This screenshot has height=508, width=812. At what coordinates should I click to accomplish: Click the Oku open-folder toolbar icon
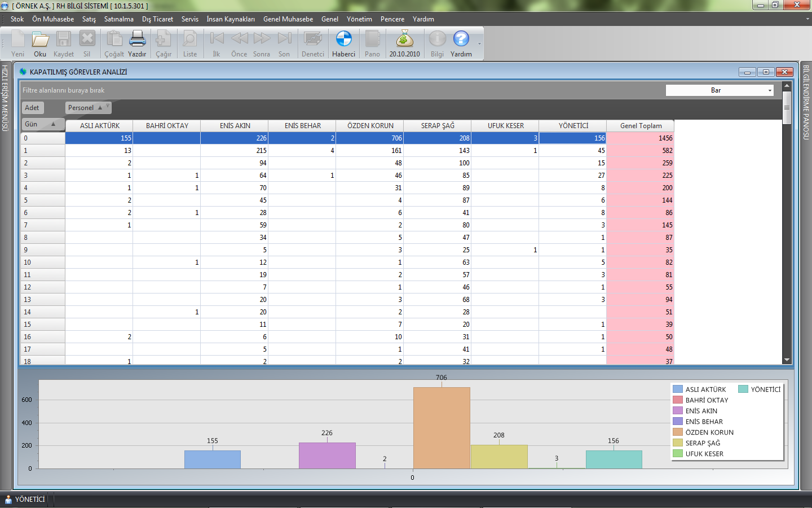click(x=40, y=40)
